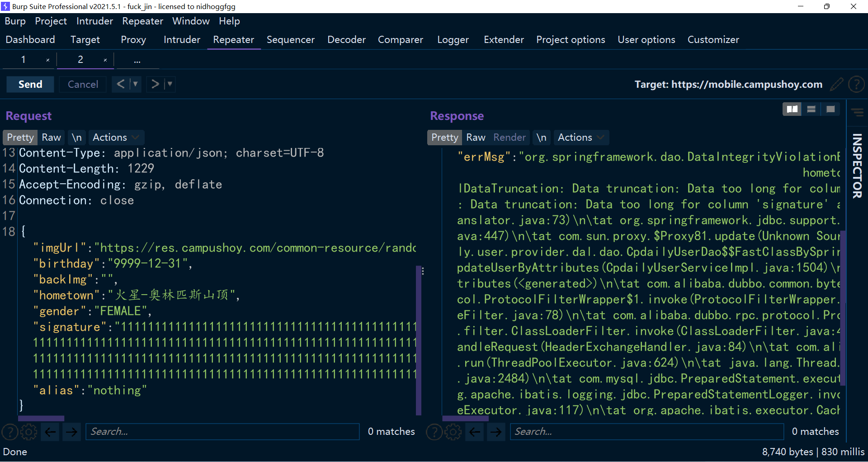Toggle \n non-printable characters in Response
The image size is (868, 462).
pos(542,138)
